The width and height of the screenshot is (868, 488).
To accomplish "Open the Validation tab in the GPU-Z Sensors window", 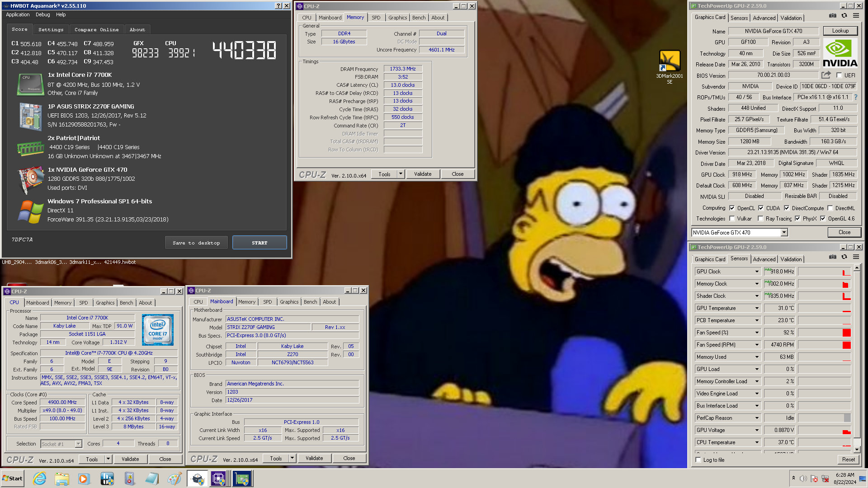I will tap(791, 259).
